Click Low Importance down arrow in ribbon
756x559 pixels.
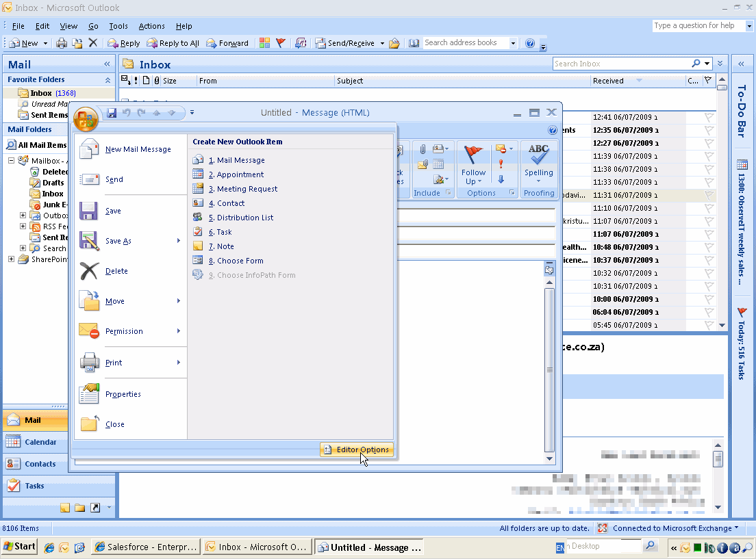pos(501,179)
